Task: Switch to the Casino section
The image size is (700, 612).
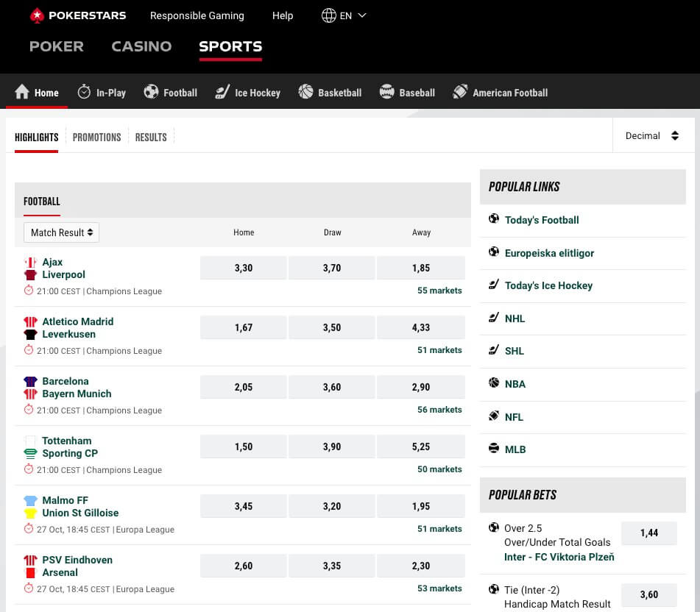Action: point(141,46)
